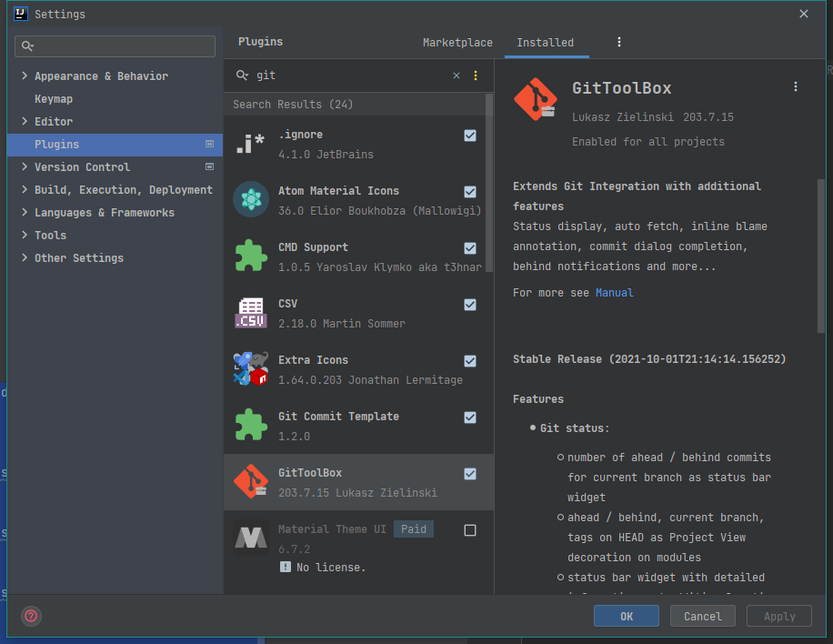Open the help question mark button
The image size is (833, 644).
[31, 616]
